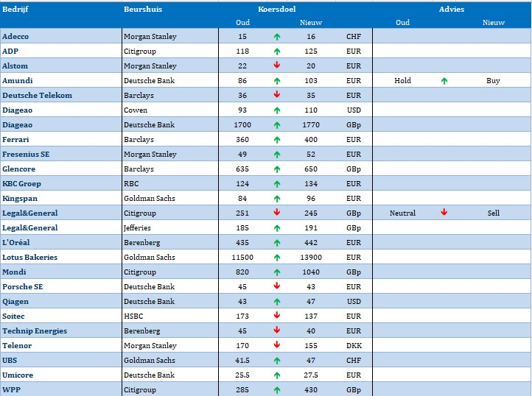Click the green arrow in Lotus Bakeries row

coord(277,258)
